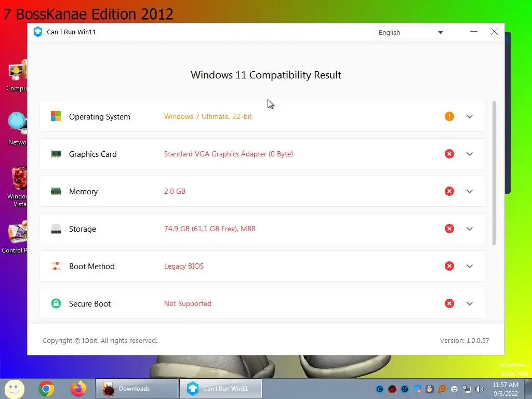Click the '2.0 GB' memory value
Image resolution: width=532 pixels, height=399 pixels.
click(x=175, y=191)
